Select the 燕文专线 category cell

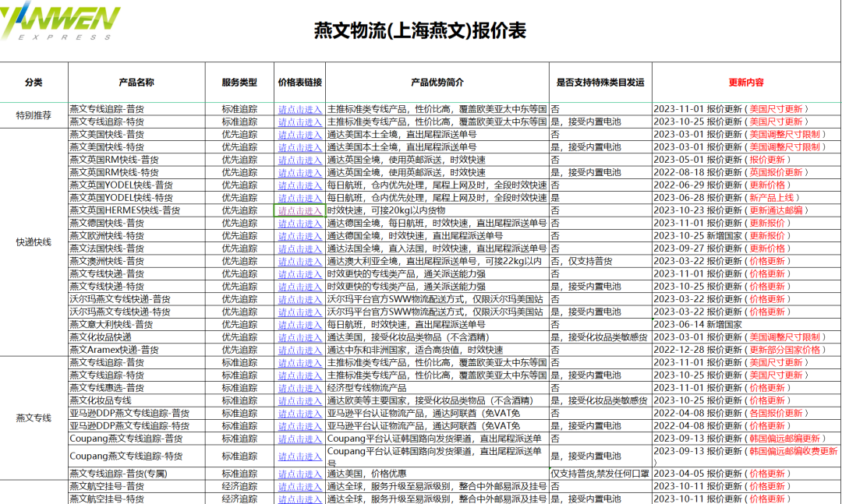[34, 418]
